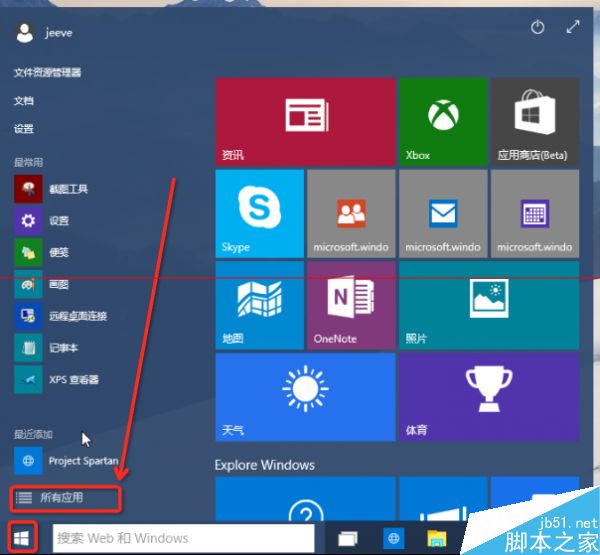Open the 天气 weather tile

pos(305,397)
